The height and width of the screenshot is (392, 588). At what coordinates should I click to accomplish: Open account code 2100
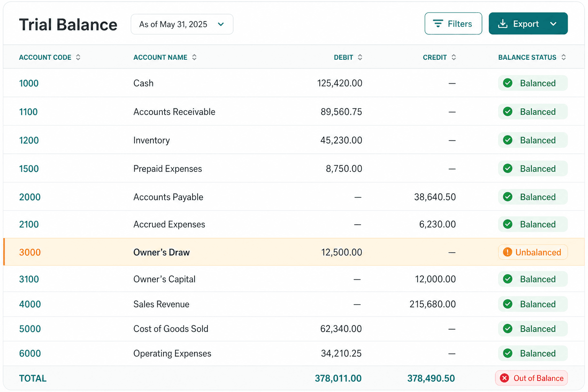click(29, 224)
